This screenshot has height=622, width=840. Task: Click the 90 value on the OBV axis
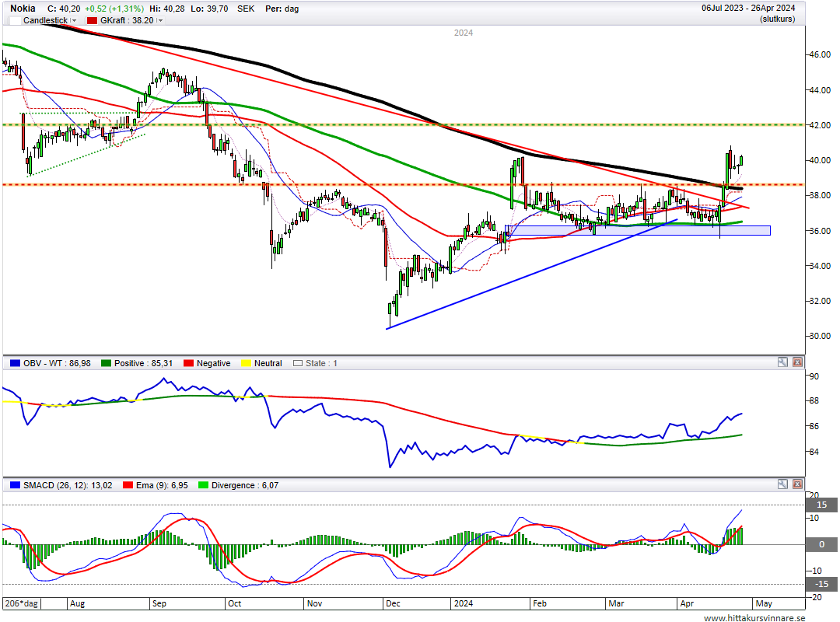pos(814,376)
